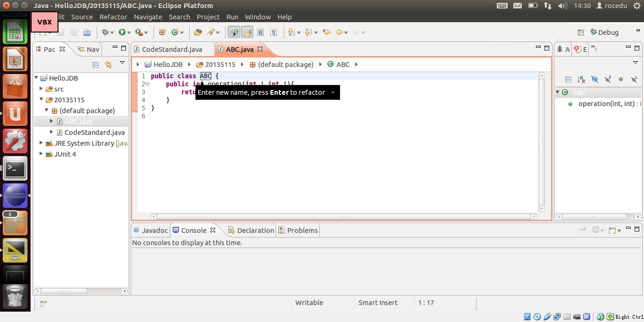Create a new Java package icon
Image resolution: width=644 pixels, height=322 pixels.
point(162,32)
